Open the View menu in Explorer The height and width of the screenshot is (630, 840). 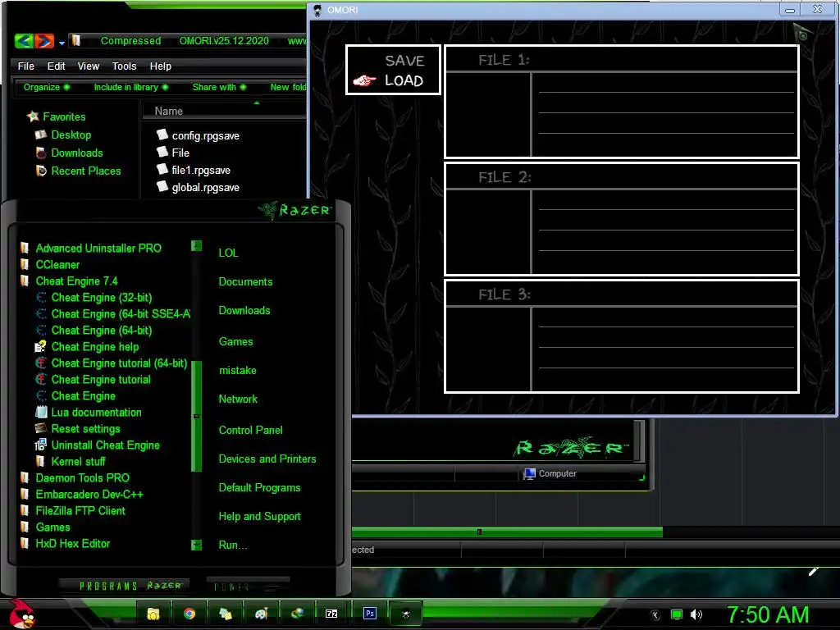(x=89, y=66)
